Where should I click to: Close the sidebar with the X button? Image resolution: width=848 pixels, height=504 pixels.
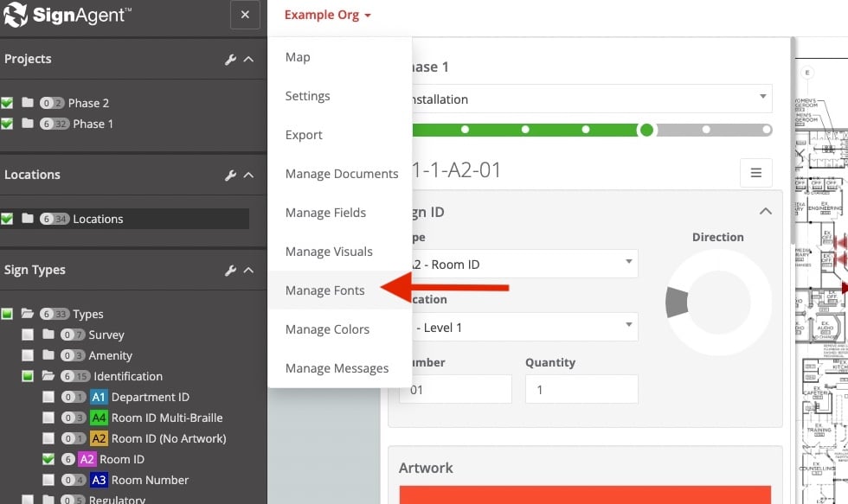(x=245, y=16)
